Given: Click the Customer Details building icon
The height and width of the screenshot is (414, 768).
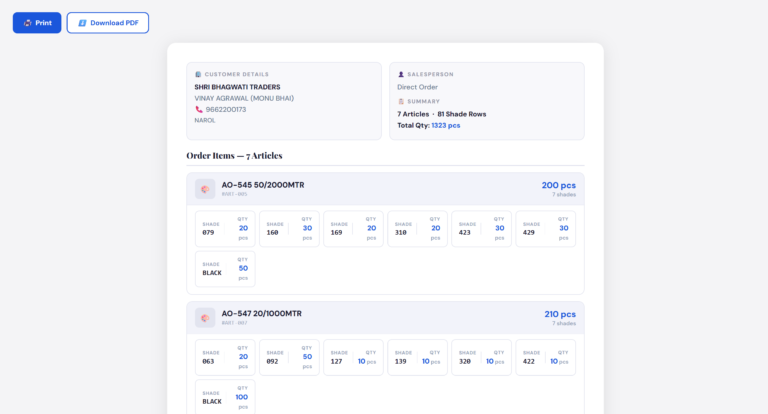Looking at the screenshot, I should point(198,74).
